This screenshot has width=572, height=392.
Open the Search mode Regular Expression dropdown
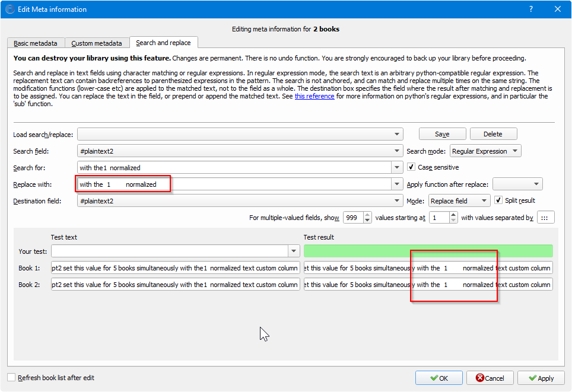(485, 151)
